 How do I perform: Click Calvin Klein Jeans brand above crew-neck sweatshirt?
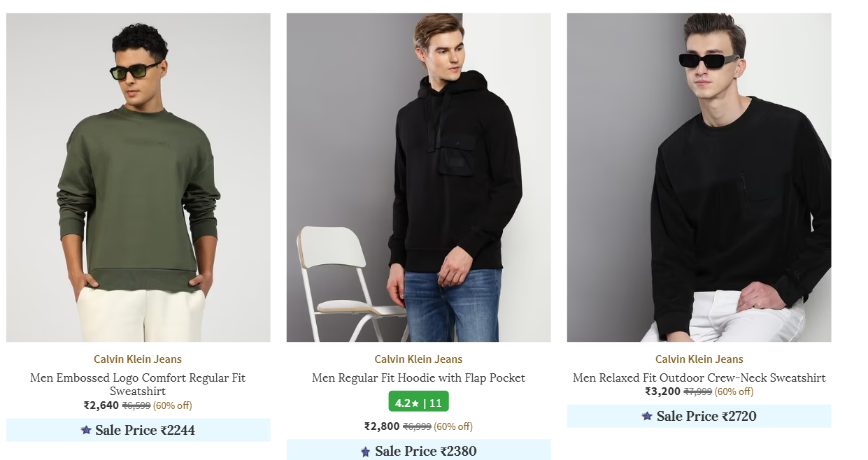(699, 359)
